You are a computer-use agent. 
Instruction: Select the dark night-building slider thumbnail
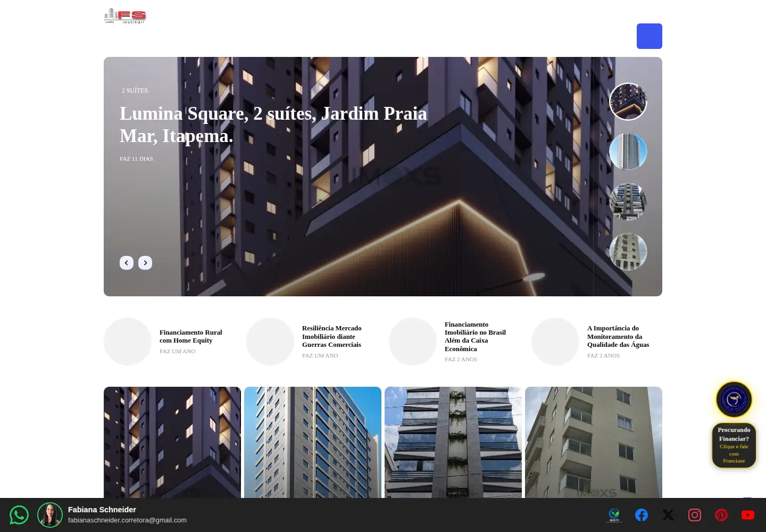point(628,102)
